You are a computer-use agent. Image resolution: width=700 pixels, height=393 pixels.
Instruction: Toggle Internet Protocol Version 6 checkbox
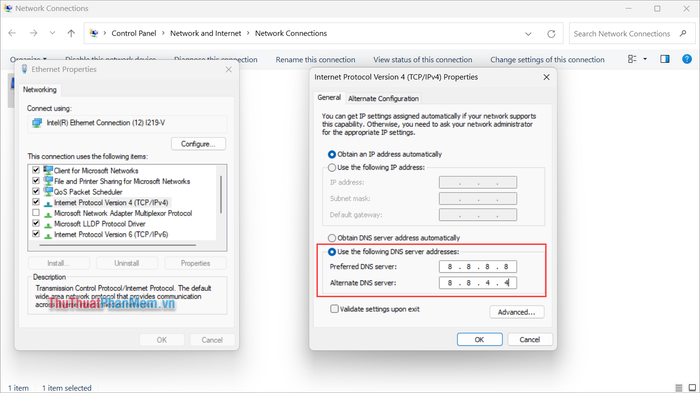(36, 234)
